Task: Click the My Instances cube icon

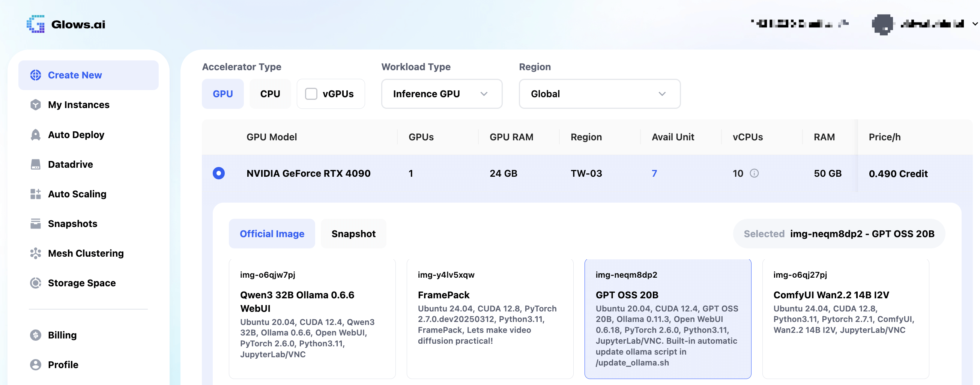Action: (36, 105)
